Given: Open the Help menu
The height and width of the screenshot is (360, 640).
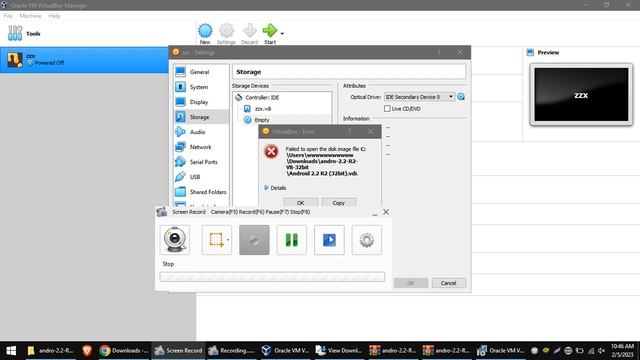Looking at the screenshot, I should coord(54,16).
